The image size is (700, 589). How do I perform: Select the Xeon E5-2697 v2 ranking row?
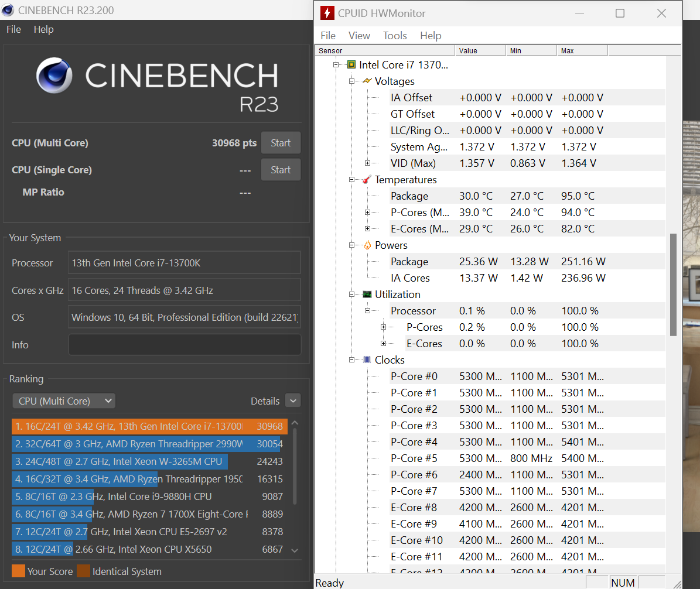pyautogui.click(x=149, y=532)
